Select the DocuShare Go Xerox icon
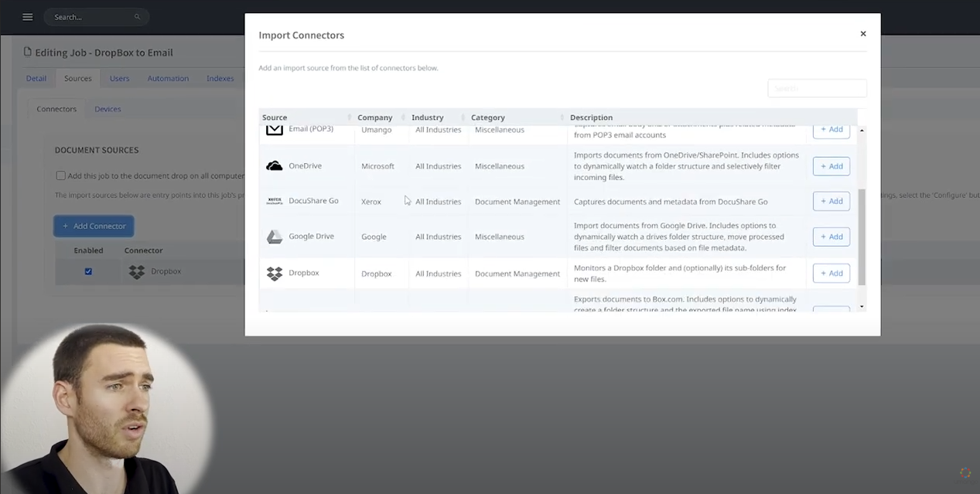Screen dimensions: 980x494 pyautogui.click(x=274, y=200)
